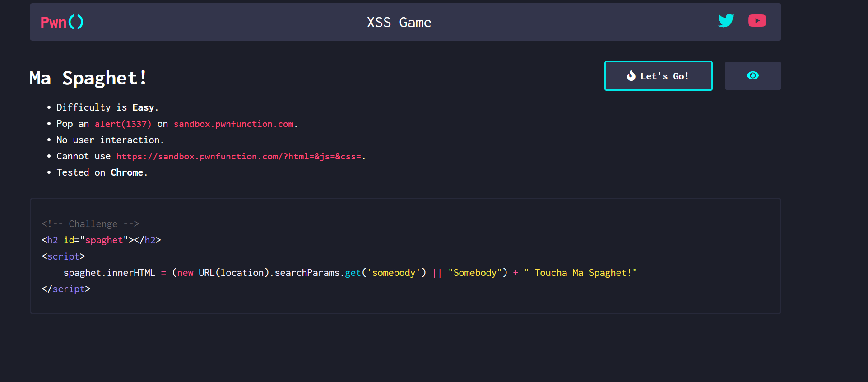Click the spaghet.innerHTML code line

pyautogui.click(x=350, y=273)
